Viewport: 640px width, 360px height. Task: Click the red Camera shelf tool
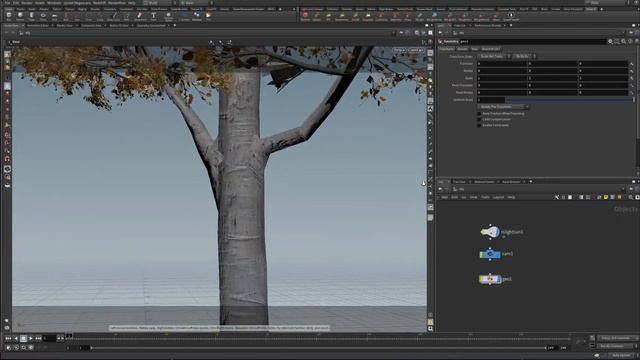305,16
